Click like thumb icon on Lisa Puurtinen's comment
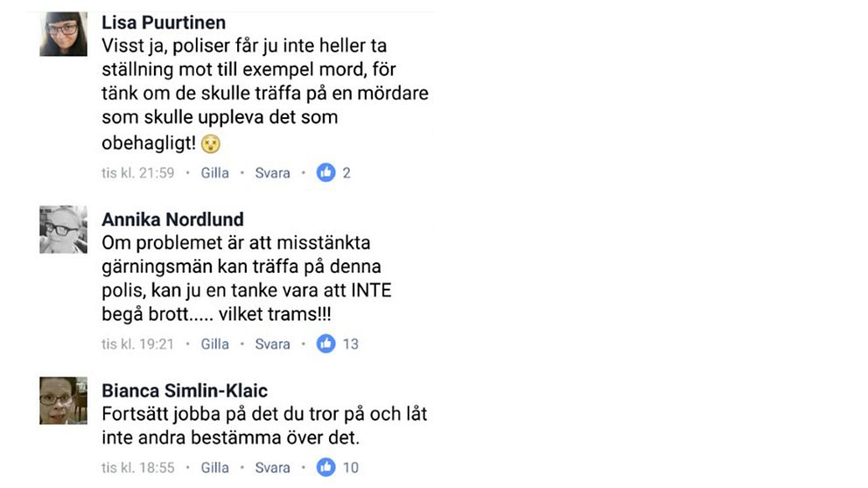Viewport: 868px width, 488px height. pos(326,172)
